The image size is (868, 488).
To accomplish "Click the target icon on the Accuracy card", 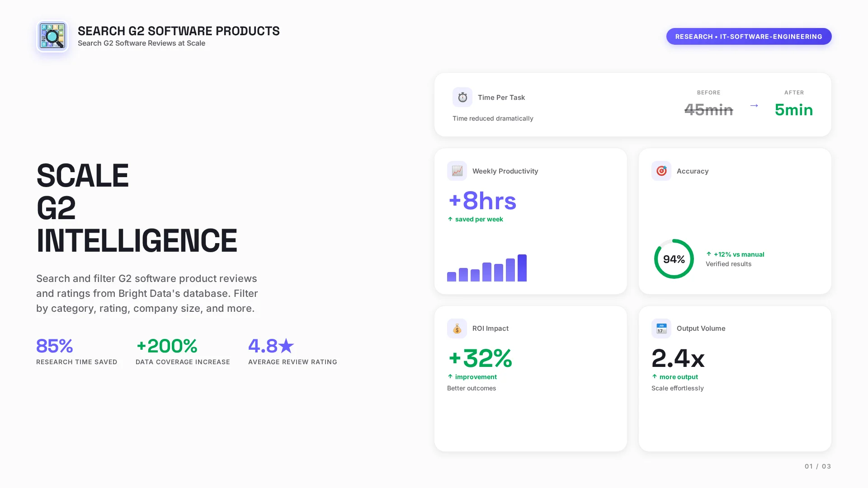I will tap(661, 171).
